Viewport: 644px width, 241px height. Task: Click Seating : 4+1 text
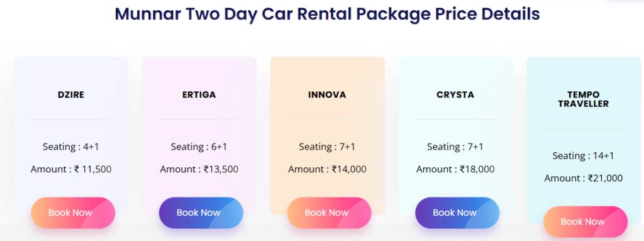(71, 147)
